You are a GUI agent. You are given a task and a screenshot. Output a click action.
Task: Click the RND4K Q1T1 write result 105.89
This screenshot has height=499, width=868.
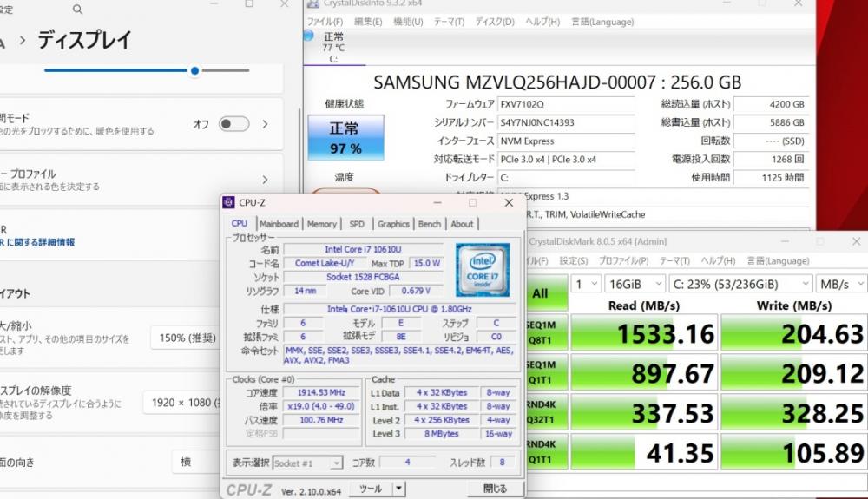794,452
